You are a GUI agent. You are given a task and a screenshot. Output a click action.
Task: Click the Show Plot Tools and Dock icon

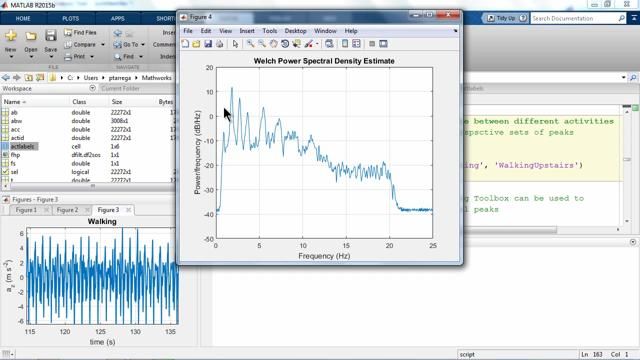pos(383,44)
